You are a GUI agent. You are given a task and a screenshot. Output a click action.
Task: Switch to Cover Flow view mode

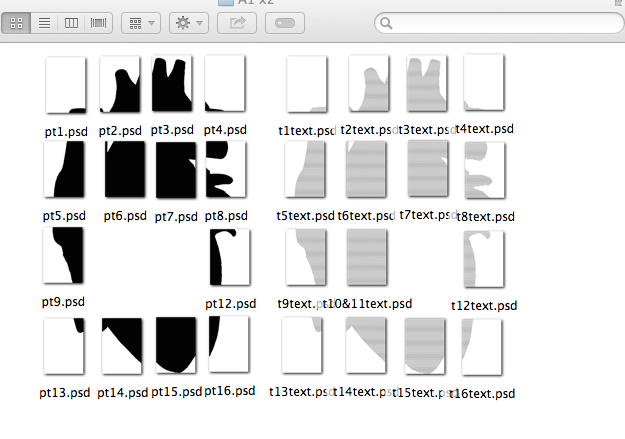pos(98,23)
